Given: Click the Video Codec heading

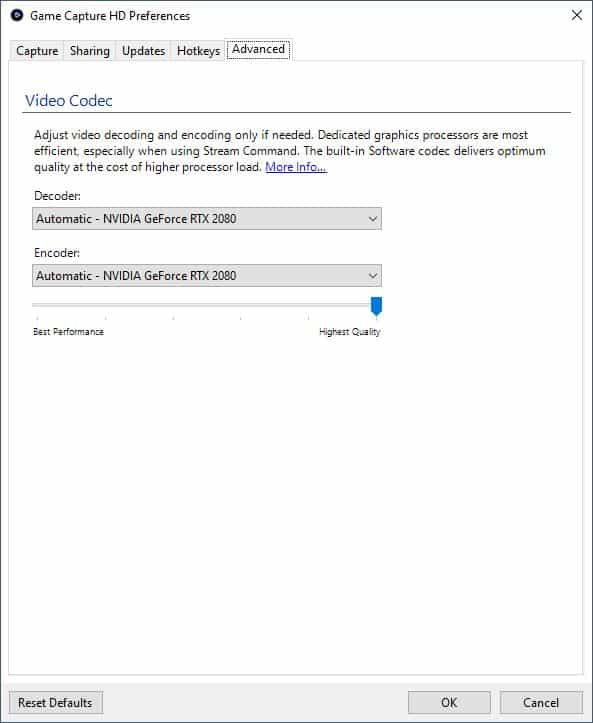Looking at the screenshot, I should coord(69,101).
